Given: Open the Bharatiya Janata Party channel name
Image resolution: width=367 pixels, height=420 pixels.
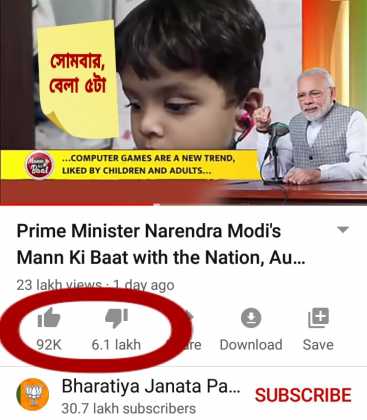Looking at the screenshot, I should tap(151, 386).
